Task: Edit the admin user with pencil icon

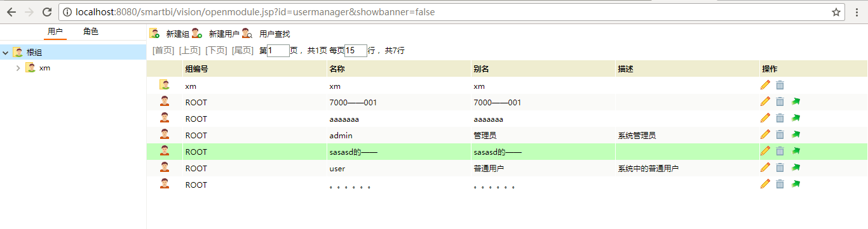Action: pyautogui.click(x=765, y=134)
